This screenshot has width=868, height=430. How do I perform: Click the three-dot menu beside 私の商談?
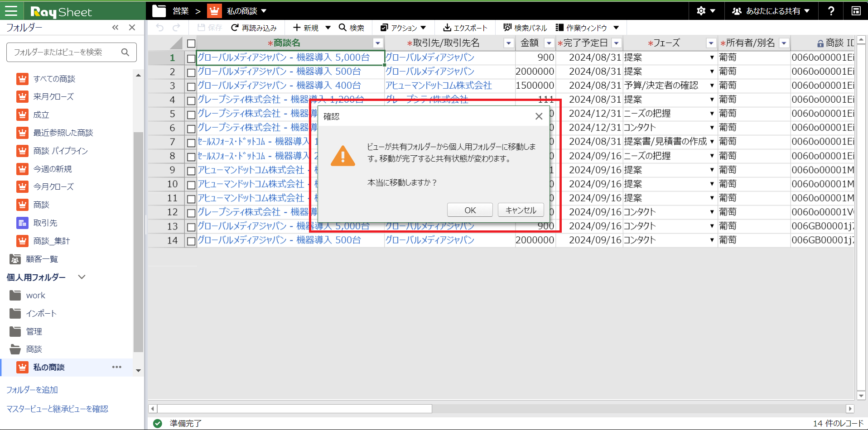click(117, 367)
